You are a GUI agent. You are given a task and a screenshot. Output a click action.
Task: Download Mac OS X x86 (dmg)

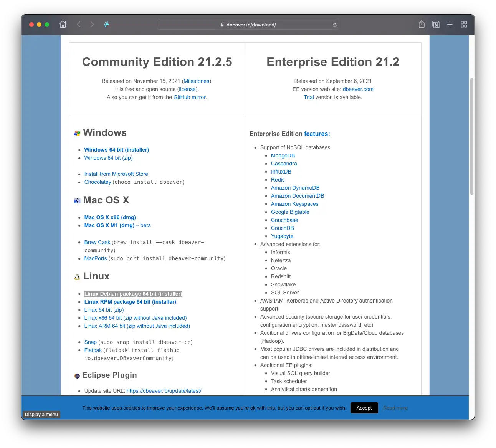110,217
